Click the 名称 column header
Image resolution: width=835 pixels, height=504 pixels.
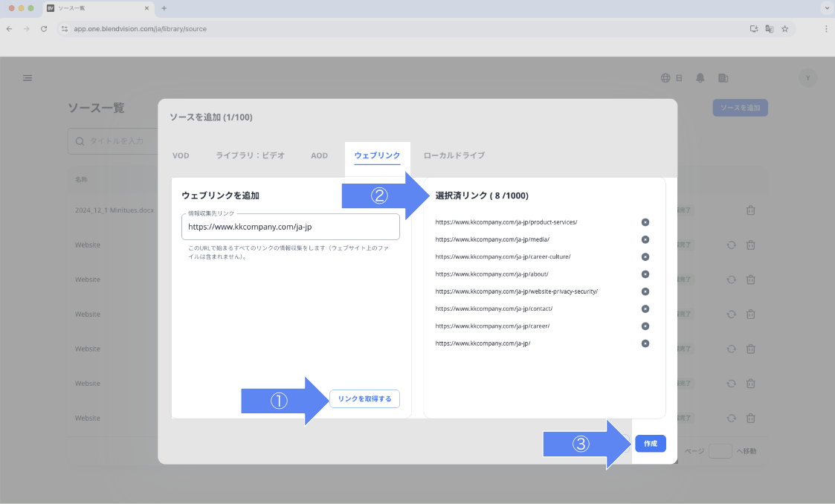[81, 179]
